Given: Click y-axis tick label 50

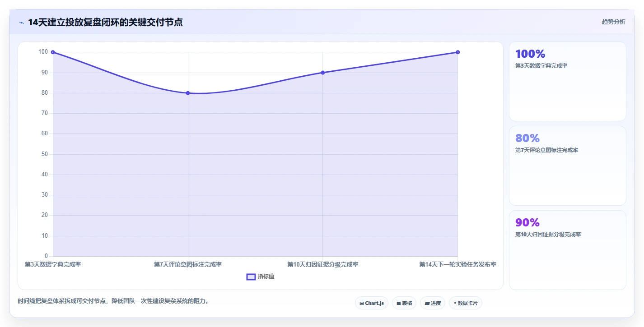Looking at the screenshot, I should 45,154.
